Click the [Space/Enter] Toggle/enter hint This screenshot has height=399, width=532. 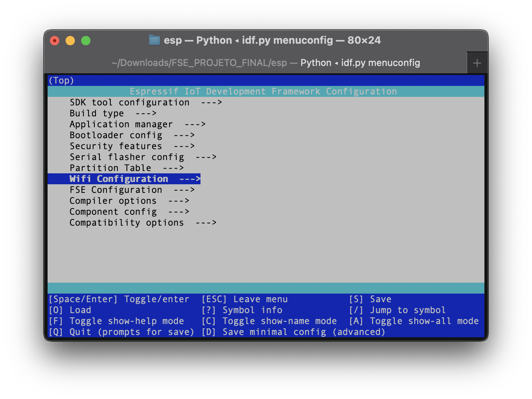(119, 299)
